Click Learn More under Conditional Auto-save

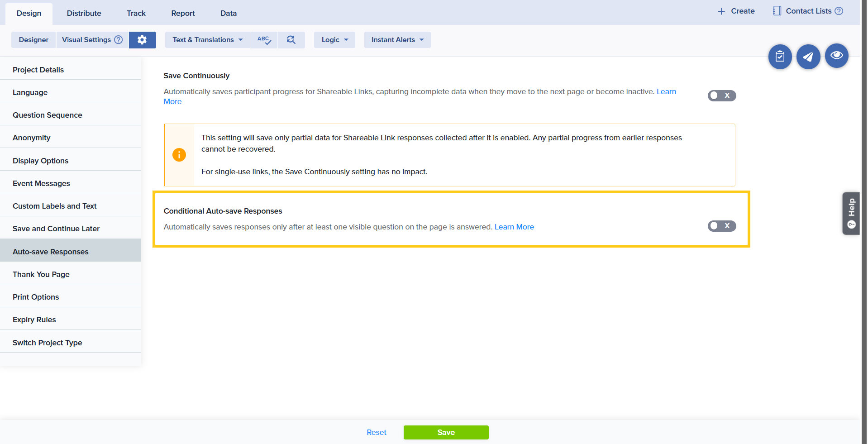pos(514,227)
